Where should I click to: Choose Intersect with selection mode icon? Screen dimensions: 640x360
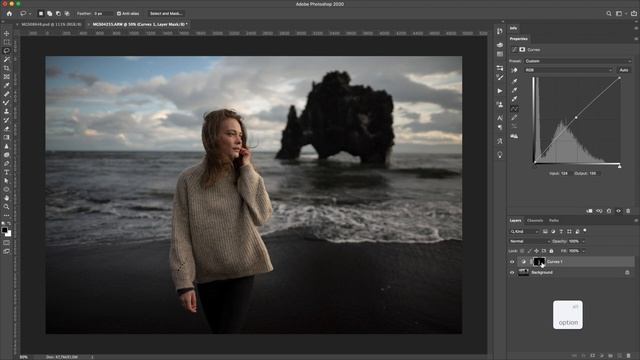tap(67, 13)
